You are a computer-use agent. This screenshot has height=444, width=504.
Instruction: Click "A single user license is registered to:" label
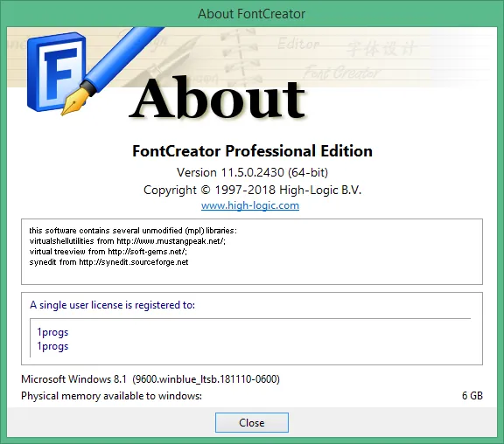tap(112, 305)
